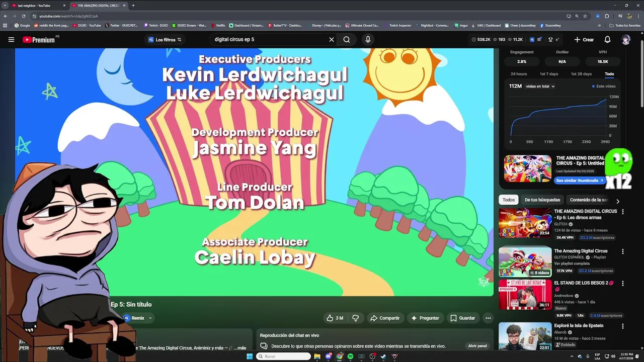Expand the description via ...más
This screenshot has height=362, width=644.
[x=239, y=348]
